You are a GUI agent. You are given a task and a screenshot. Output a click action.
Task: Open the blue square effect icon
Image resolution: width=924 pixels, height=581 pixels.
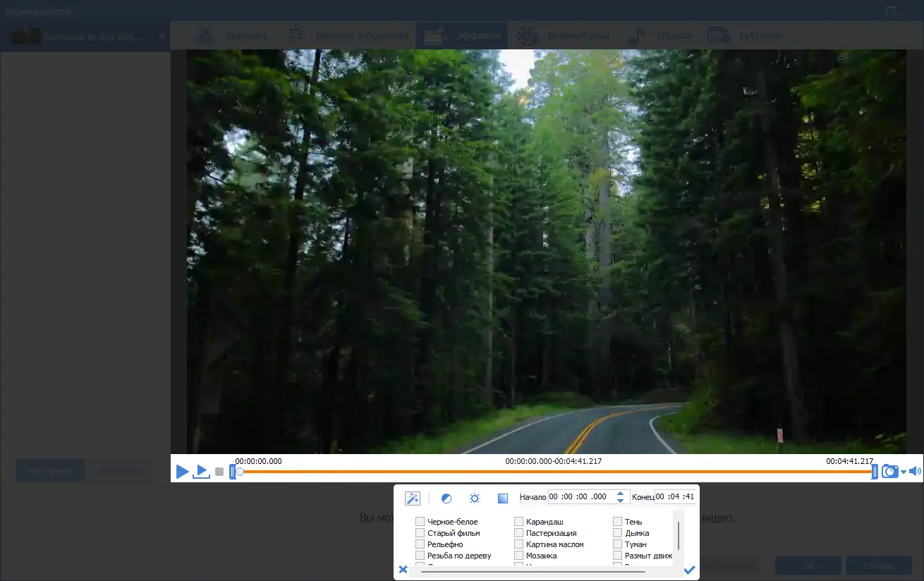click(x=503, y=499)
